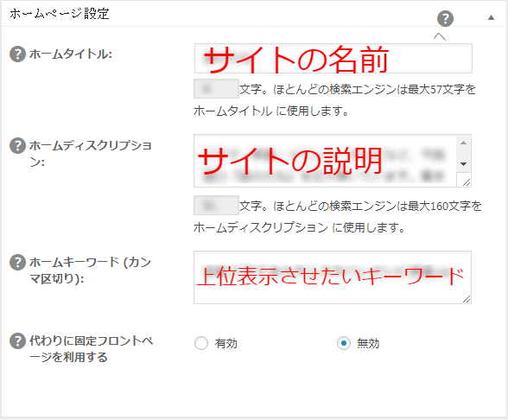Open the help icon beside 代わりに固定フロントページを利用する
This screenshot has height=420, width=508.
point(17,341)
